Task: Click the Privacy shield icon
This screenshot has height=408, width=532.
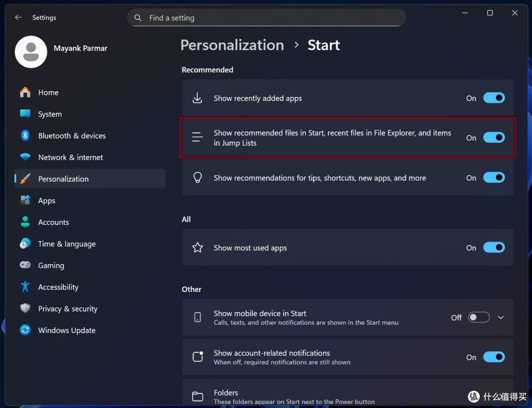Action: tap(25, 309)
